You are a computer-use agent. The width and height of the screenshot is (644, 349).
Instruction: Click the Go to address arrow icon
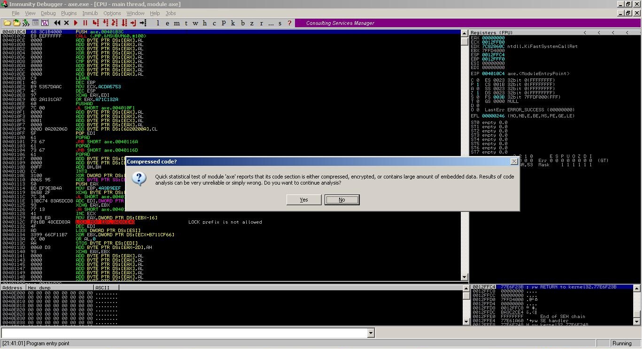pos(143,23)
